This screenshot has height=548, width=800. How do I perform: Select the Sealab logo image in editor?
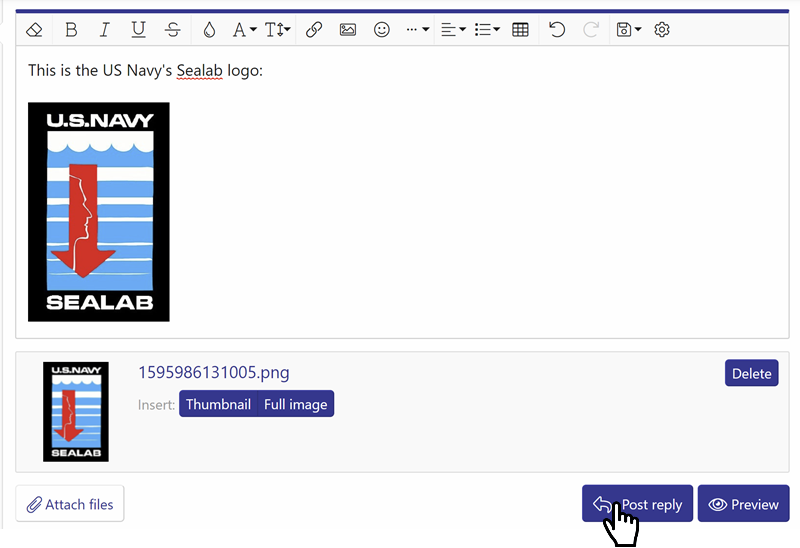click(x=98, y=212)
